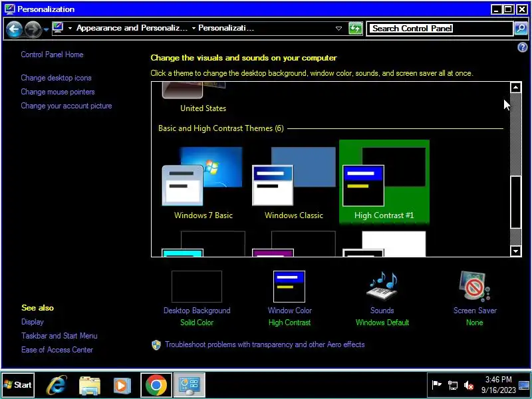Click the shield icon beside Troubleshoot
The width and height of the screenshot is (532, 399).
[x=156, y=345]
